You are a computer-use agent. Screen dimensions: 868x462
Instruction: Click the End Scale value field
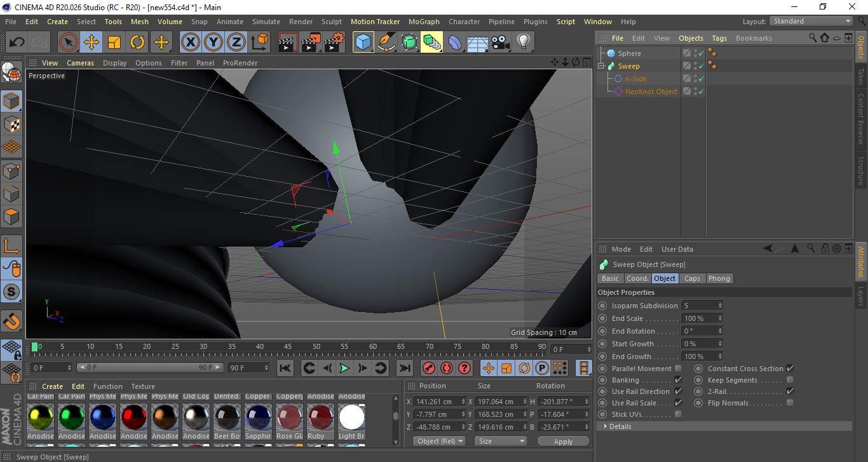click(702, 318)
